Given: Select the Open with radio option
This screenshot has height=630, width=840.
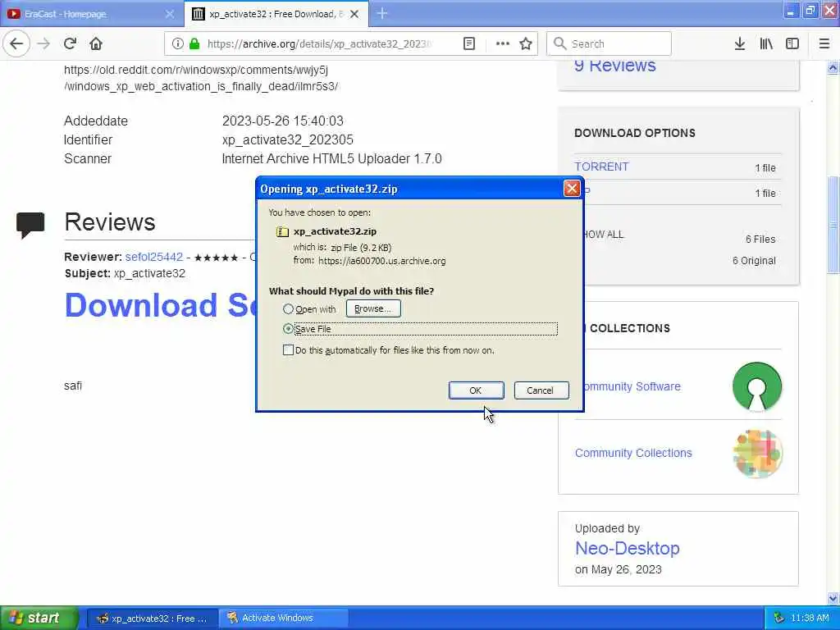Looking at the screenshot, I should pyautogui.click(x=288, y=309).
